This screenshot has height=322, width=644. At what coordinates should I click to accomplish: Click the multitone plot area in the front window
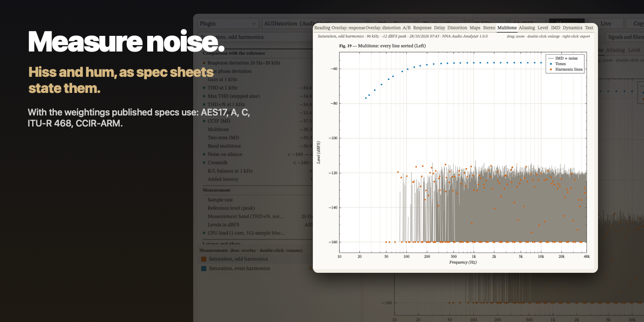click(x=463, y=152)
